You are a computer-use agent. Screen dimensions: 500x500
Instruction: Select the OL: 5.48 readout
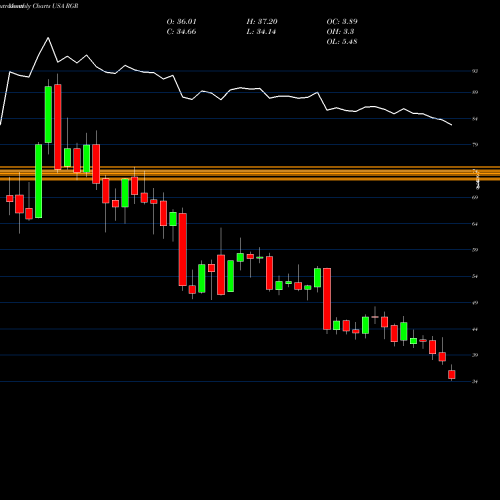pyautogui.click(x=342, y=42)
